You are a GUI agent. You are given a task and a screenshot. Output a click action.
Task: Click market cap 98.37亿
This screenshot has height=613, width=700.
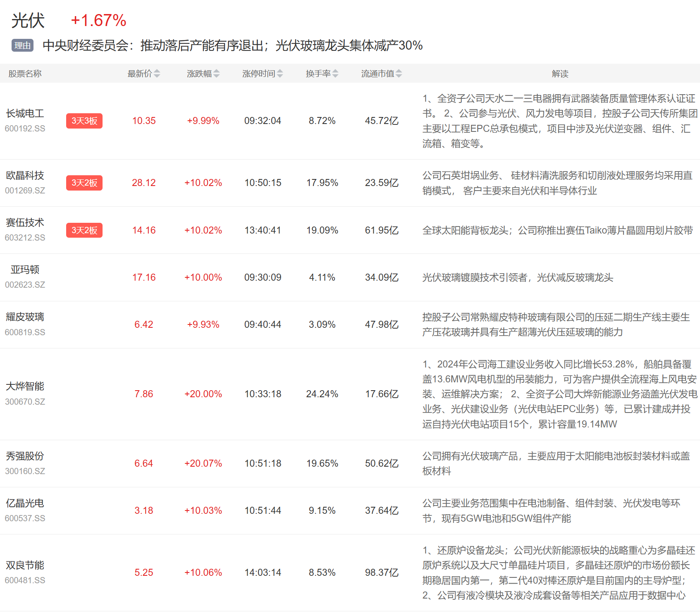382,572
